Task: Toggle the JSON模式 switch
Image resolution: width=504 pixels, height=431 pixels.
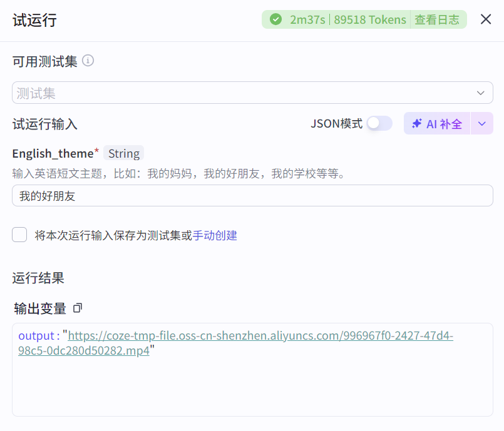Action: [x=379, y=123]
